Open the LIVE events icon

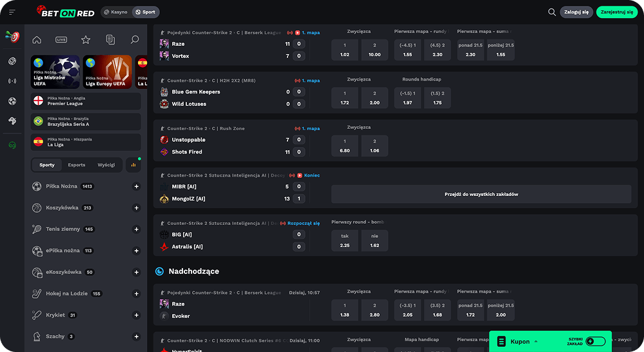(x=61, y=40)
